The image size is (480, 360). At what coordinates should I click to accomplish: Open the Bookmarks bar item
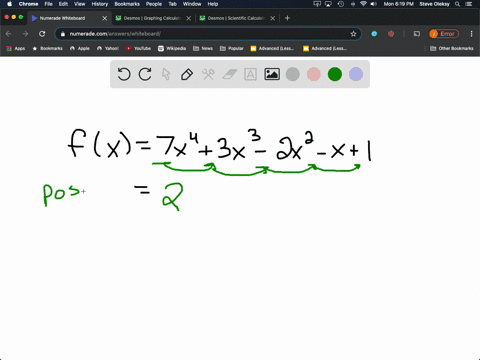coord(47,48)
